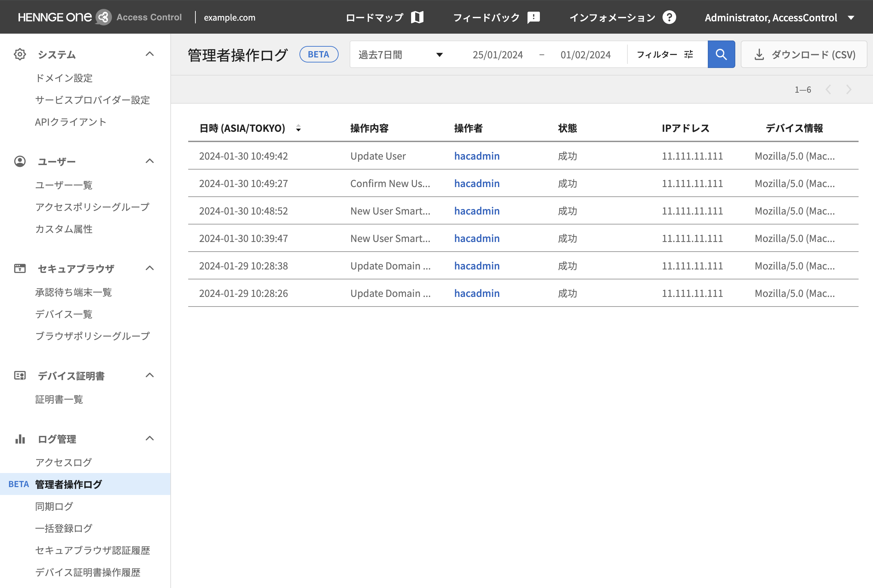873x588 pixels.
Task: Collapse the セキュアブラウザ section
Action: tap(150, 268)
